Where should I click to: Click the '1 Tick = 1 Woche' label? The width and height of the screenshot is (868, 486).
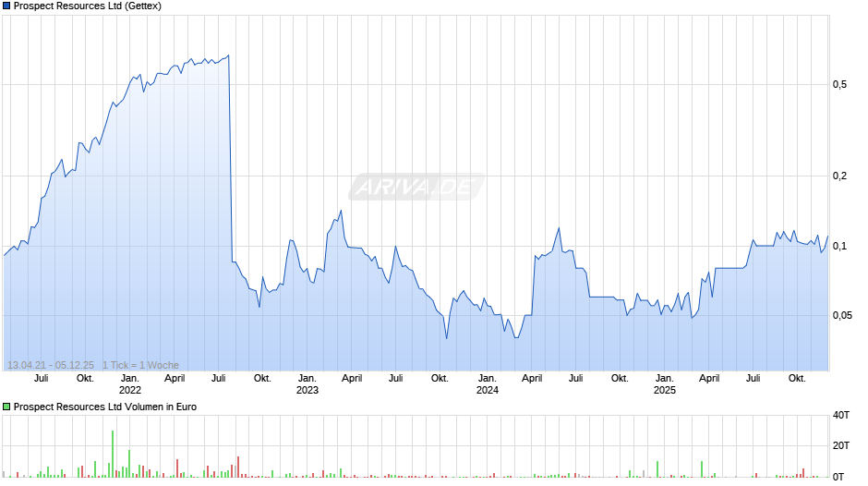click(140, 365)
